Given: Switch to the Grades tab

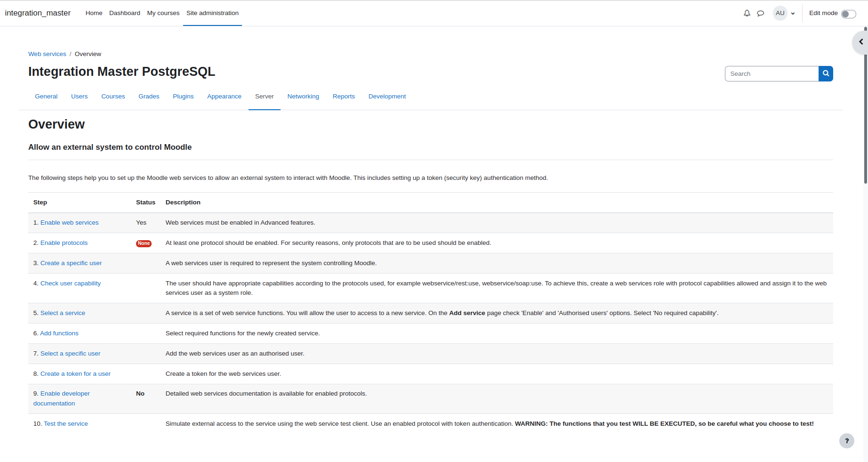Looking at the screenshot, I should click(149, 97).
